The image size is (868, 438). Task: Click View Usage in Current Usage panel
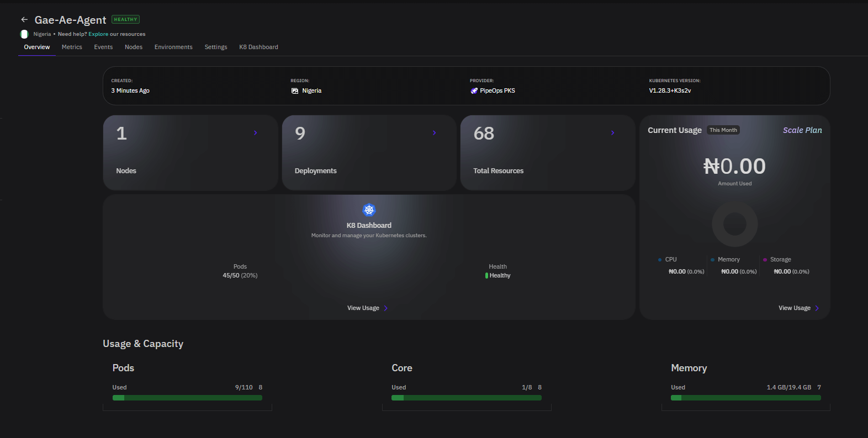(x=795, y=308)
